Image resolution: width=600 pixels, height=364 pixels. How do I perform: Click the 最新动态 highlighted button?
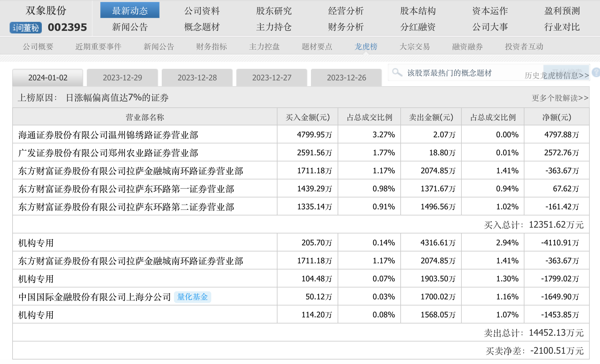click(130, 11)
